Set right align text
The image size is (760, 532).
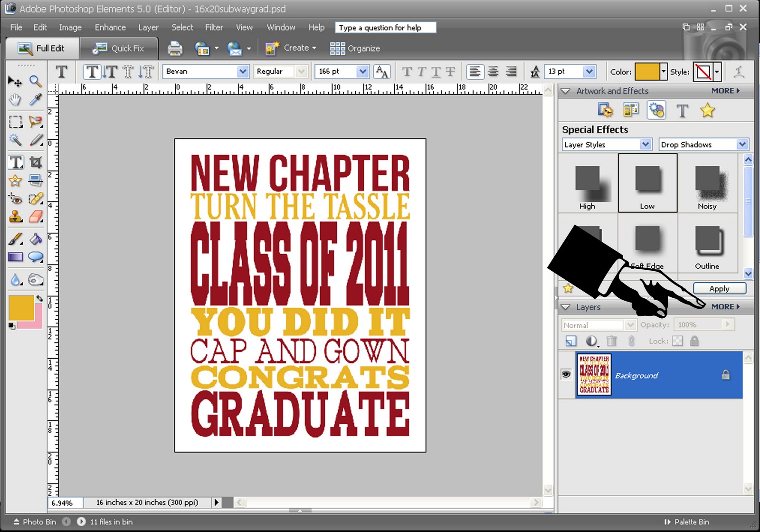[511, 72]
